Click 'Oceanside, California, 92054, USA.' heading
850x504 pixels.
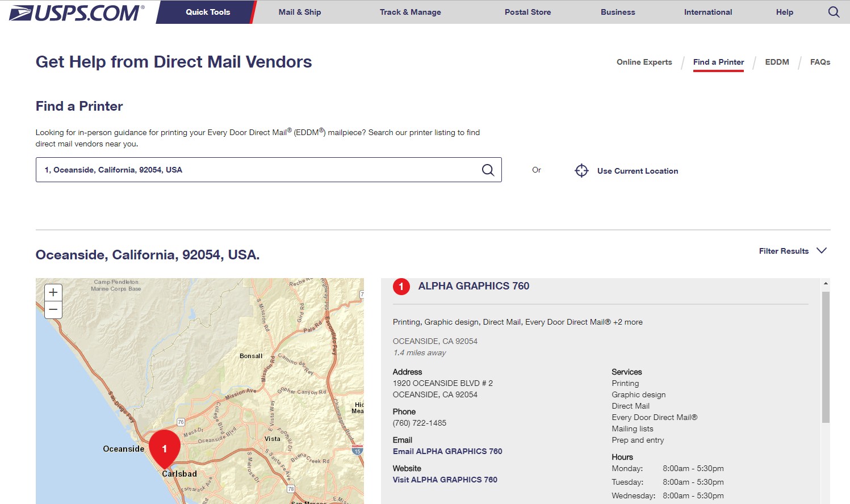148,255
